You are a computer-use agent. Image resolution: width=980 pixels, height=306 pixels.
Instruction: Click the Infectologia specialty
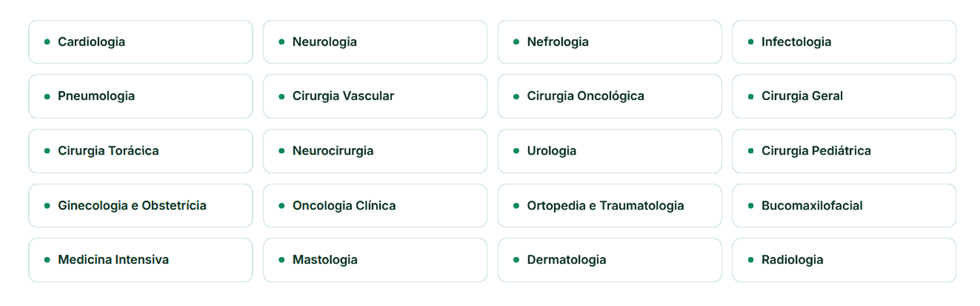click(x=844, y=42)
